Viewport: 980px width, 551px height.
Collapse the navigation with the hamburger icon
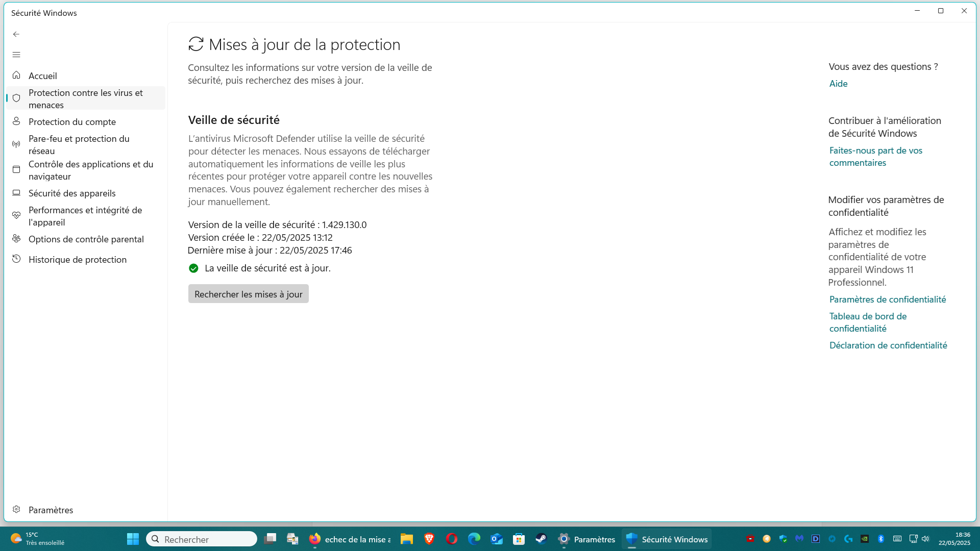pyautogui.click(x=16, y=55)
